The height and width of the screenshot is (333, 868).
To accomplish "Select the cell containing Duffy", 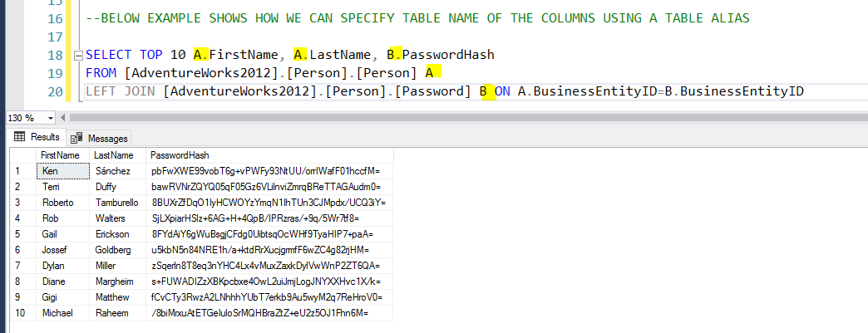I will pos(117,187).
